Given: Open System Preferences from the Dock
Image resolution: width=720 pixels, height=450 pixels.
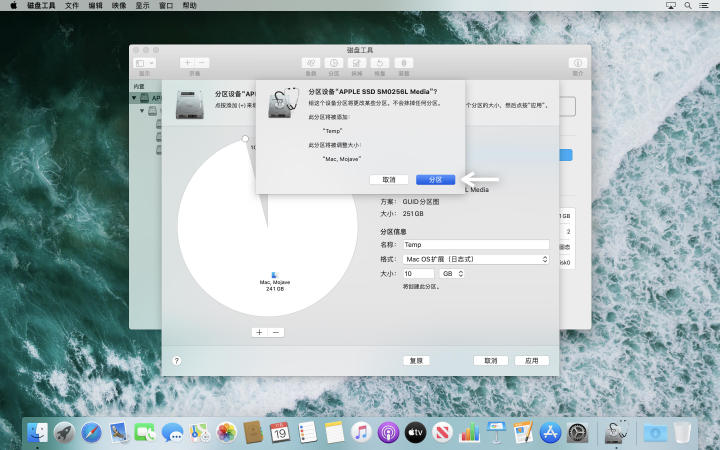Looking at the screenshot, I should (x=577, y=433).
